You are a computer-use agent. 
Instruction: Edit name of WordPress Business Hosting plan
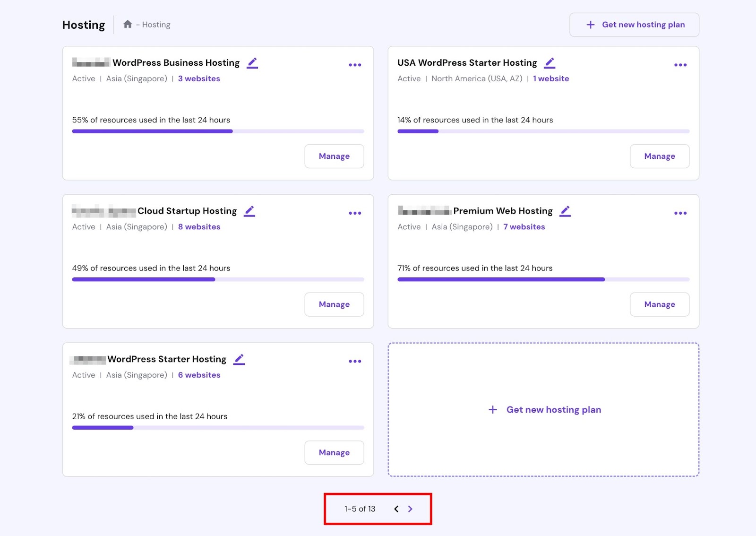coord(252,63)
